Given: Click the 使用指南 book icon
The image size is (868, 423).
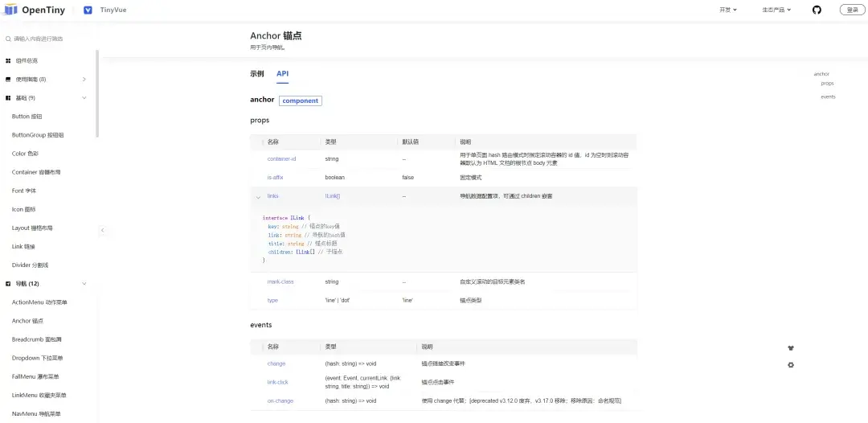Looking at the screenshot, I should [x=8, y=79].
